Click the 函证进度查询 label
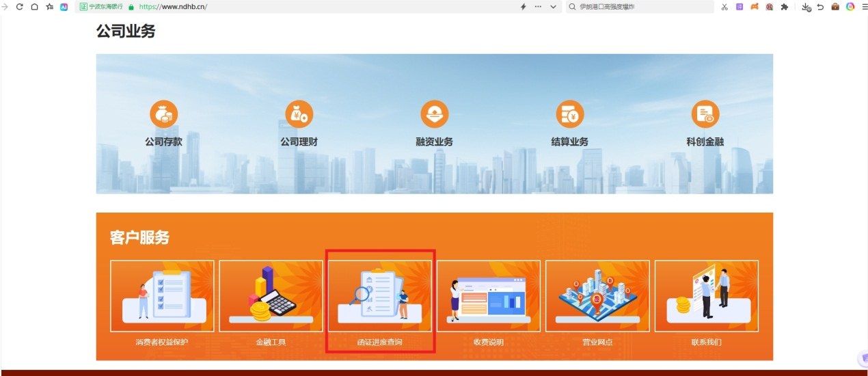Image resolution: width=868 pixels, height=376 pixels. [380, 342]
